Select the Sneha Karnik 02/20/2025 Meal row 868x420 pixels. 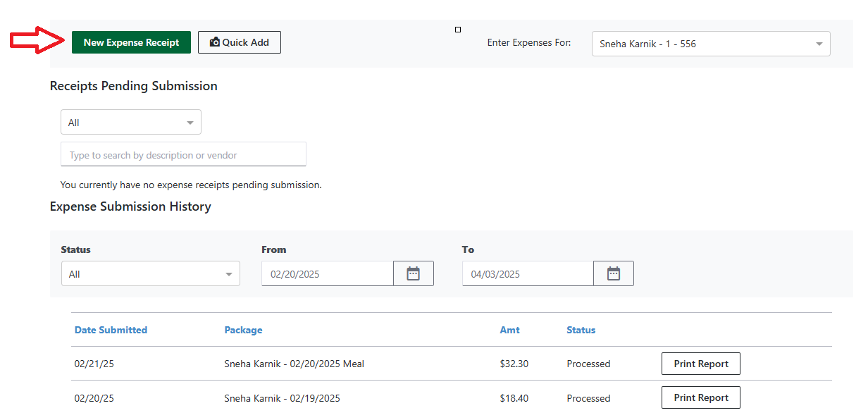[x=294, y=364]
